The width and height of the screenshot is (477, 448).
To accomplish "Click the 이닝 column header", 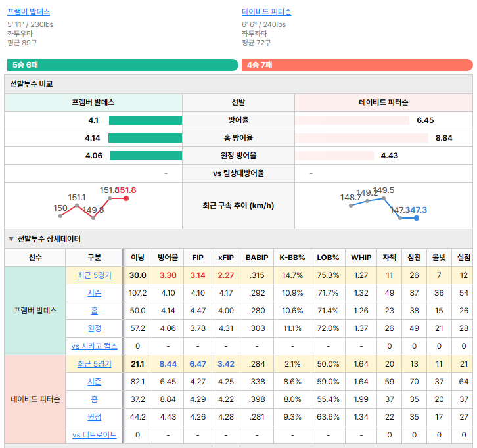I will (137, 258).
